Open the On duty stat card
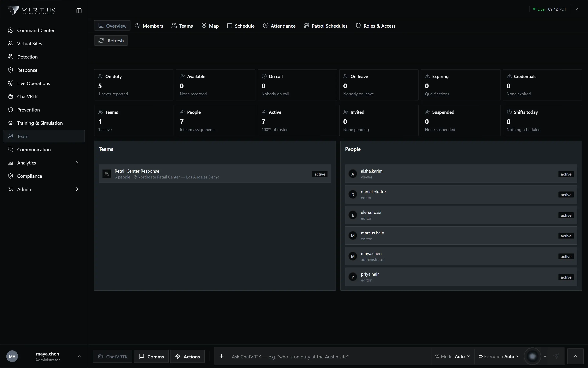 click(134, 85)
